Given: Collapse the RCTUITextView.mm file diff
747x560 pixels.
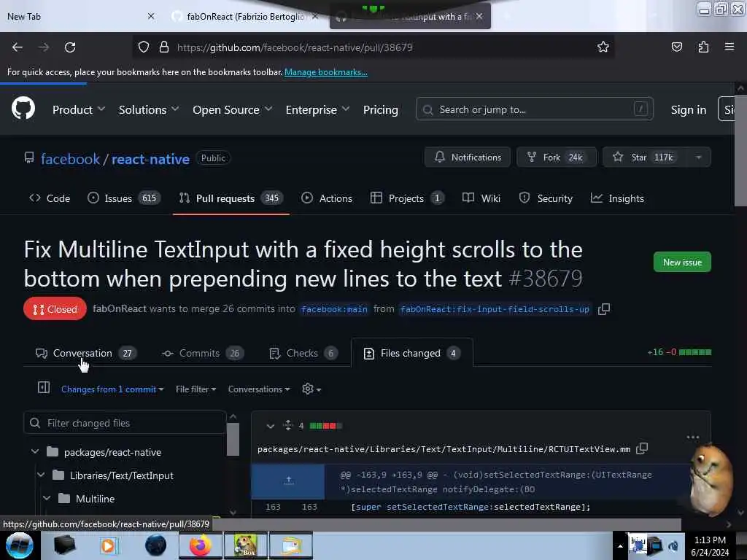Looking at the screenshot, I should pos(270,426).
